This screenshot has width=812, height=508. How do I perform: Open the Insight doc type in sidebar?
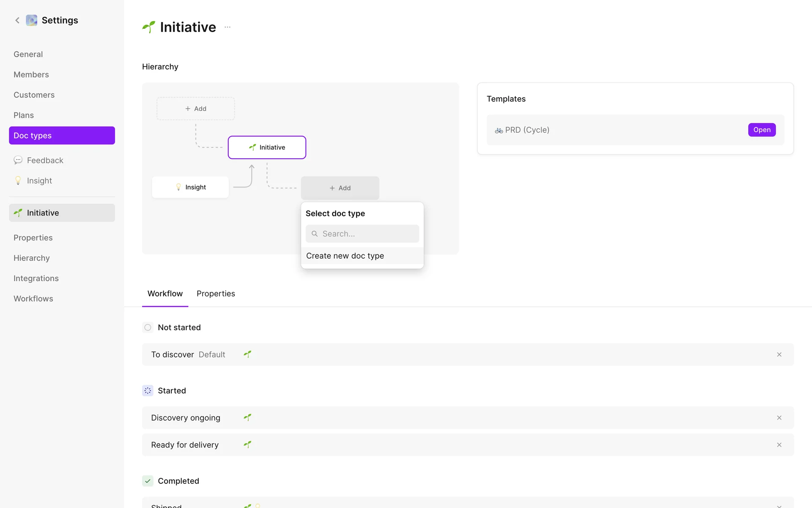(39, 181)
